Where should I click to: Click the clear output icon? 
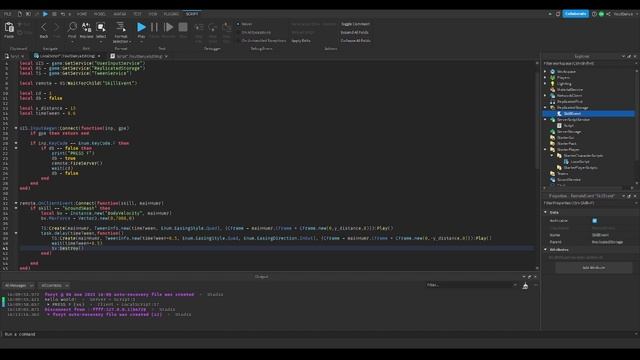[525, 286]
